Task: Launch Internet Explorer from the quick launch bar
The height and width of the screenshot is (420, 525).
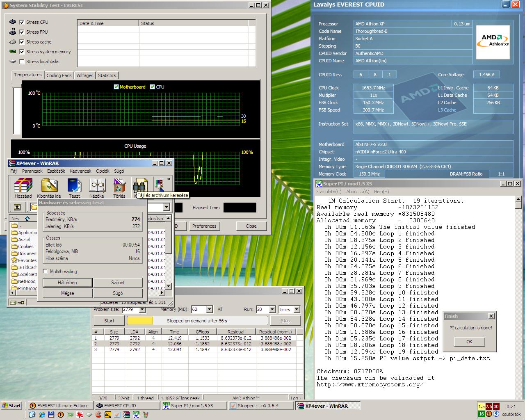Action: coord(41,415)
